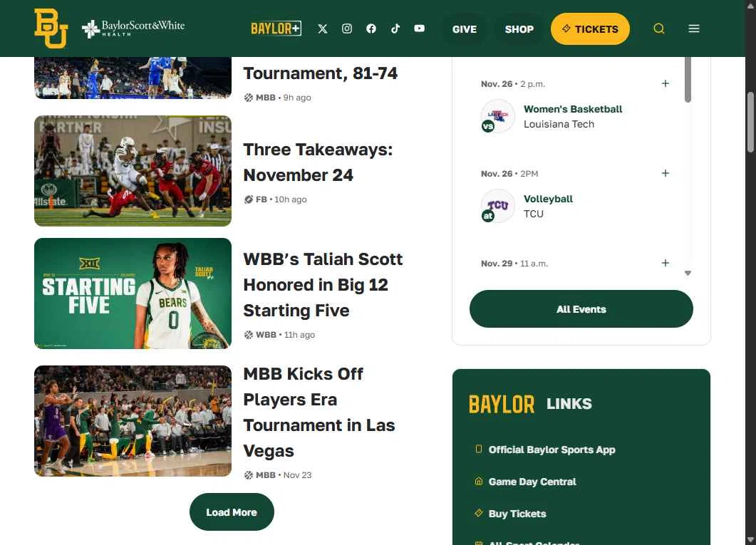Open Game Day Central link

[532, 482]
